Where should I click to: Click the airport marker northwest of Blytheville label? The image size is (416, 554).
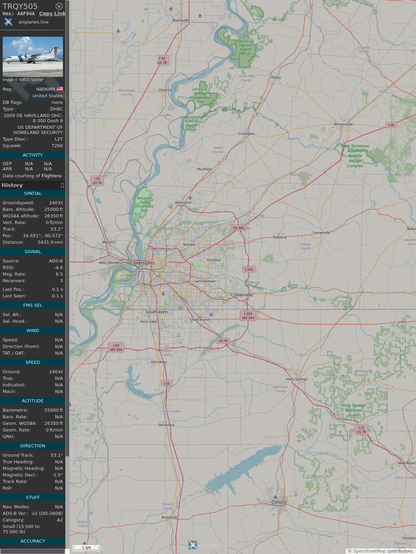(171, 9)
